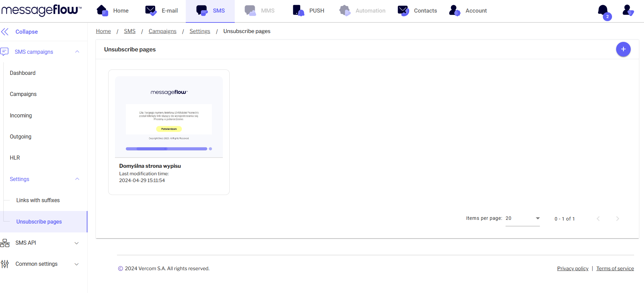Click the SMS API network icon
The height and width of the screenshot is (293, 644).
[5, 243]
